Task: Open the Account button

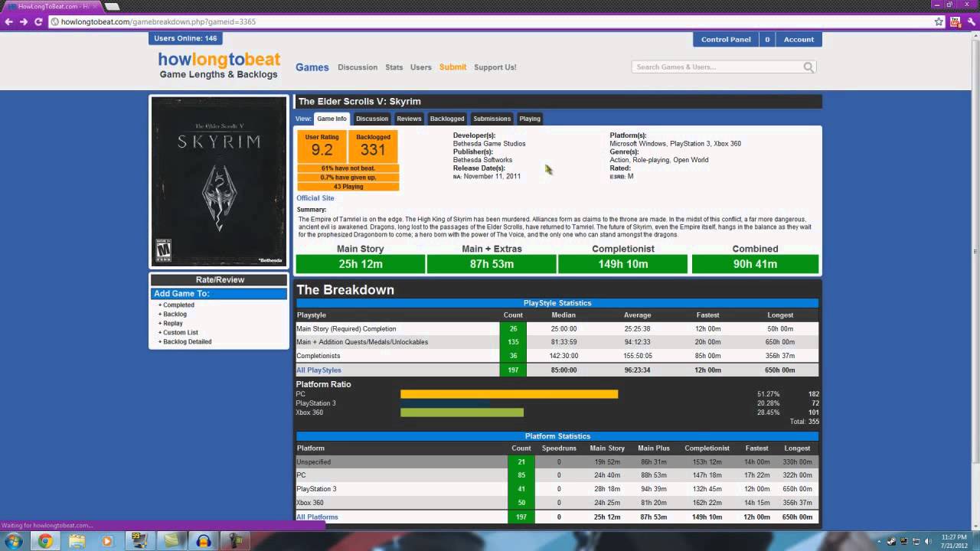Action: coord(799,39)
